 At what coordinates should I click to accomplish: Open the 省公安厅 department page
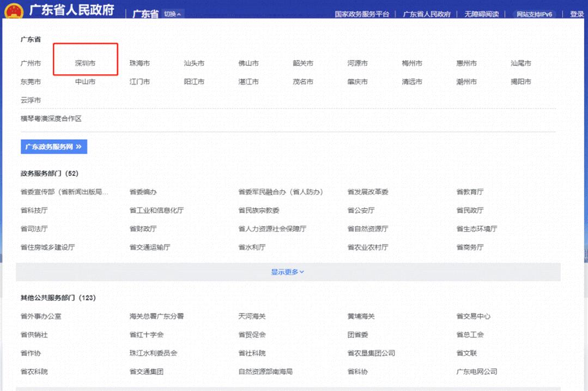(x=361, y=210)
